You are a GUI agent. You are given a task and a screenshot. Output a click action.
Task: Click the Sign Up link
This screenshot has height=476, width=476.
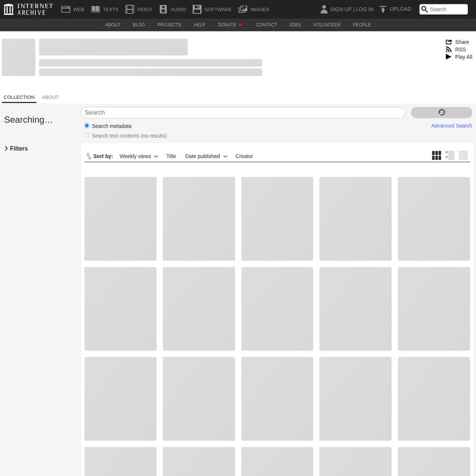point(341,10)
